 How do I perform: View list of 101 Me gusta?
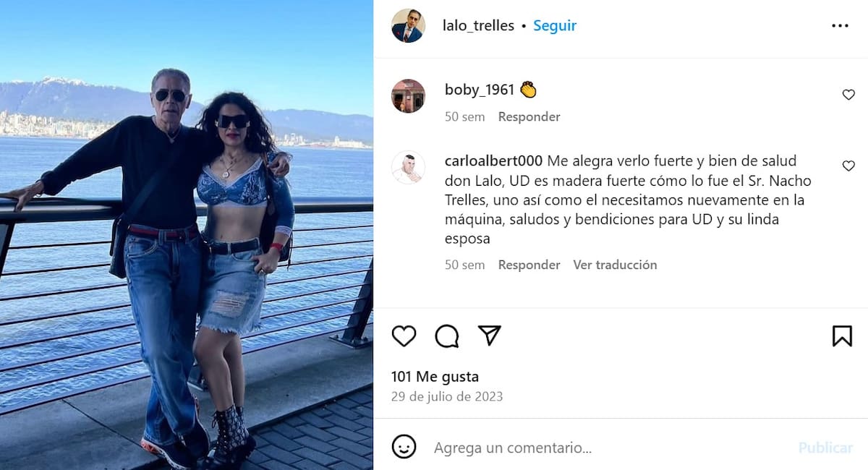click(x=435, y=377)
